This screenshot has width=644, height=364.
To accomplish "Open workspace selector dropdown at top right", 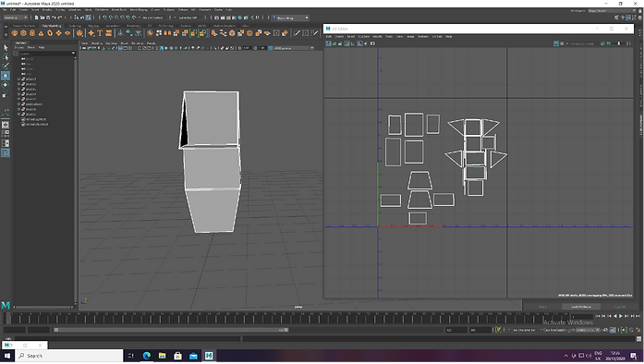I will [x=612, y=11].
